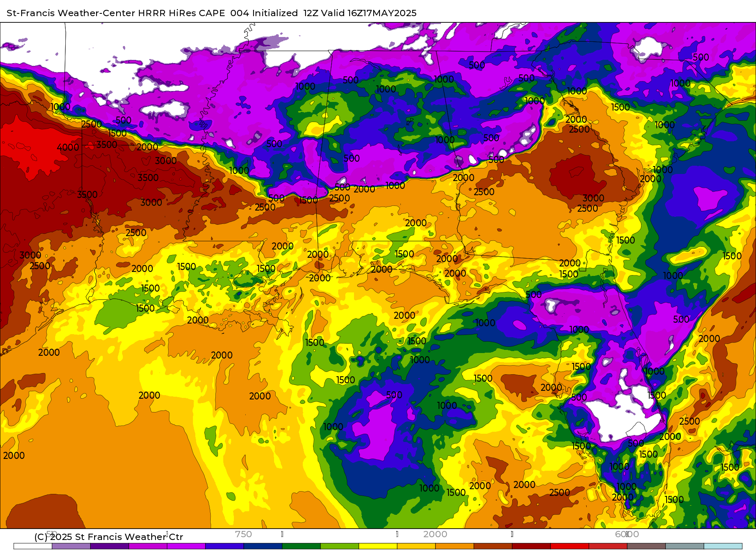The image size is (756, 551).
Task: Click 'St-Francis Weather-Center' in the chart title
Action: [71, 13]
